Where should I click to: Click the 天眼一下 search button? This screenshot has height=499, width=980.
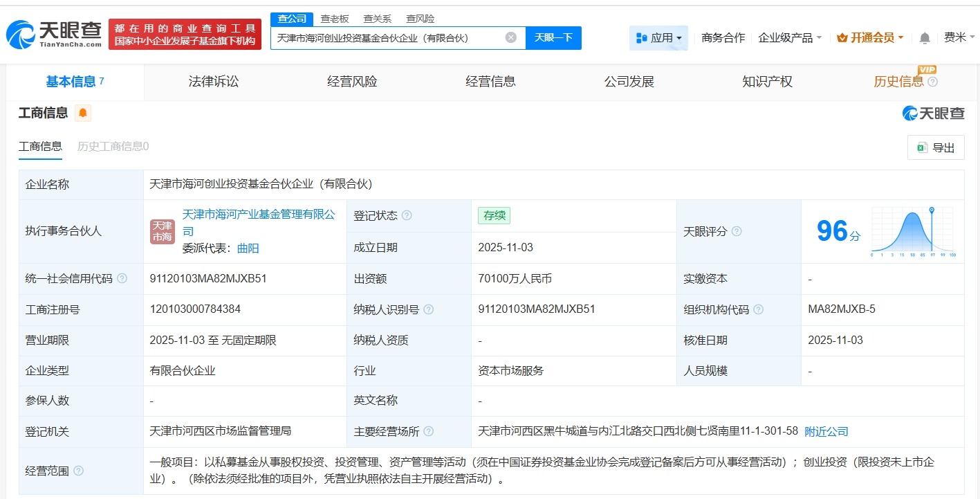pyautogui.click(x=553, y=37)
